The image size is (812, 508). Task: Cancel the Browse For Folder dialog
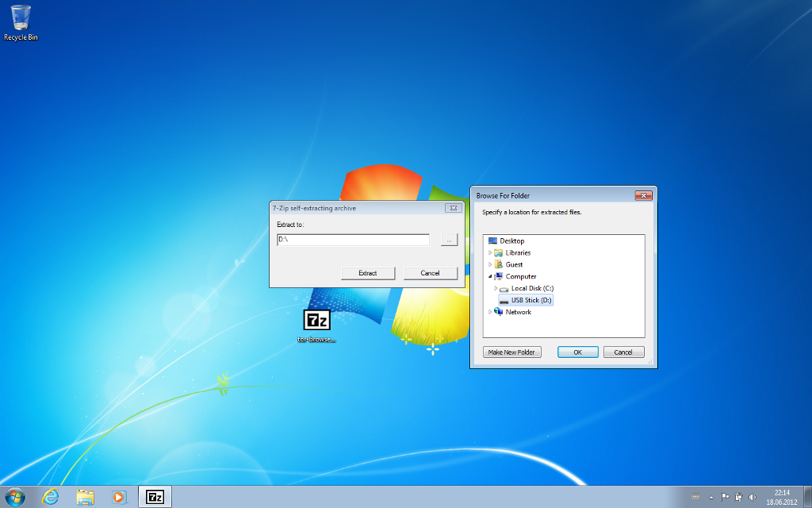[x=623, y=352]
